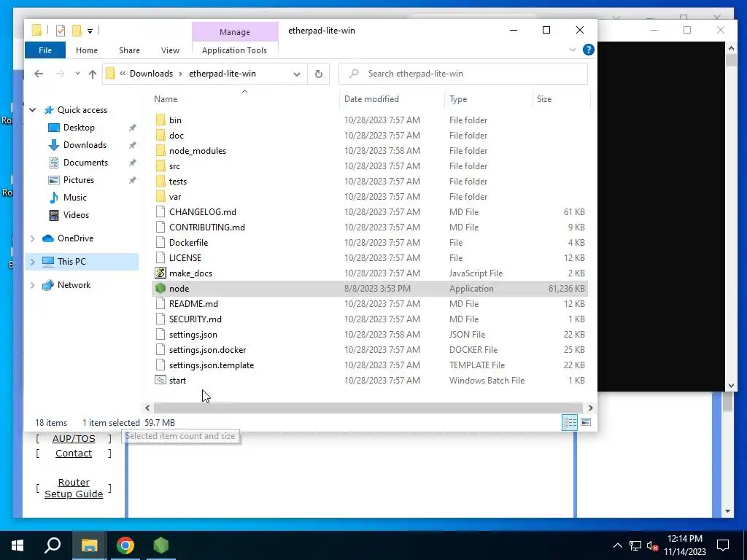This screenshot has width=747, height=560.
Task: Expand the Network tree node
Action: 32,285
